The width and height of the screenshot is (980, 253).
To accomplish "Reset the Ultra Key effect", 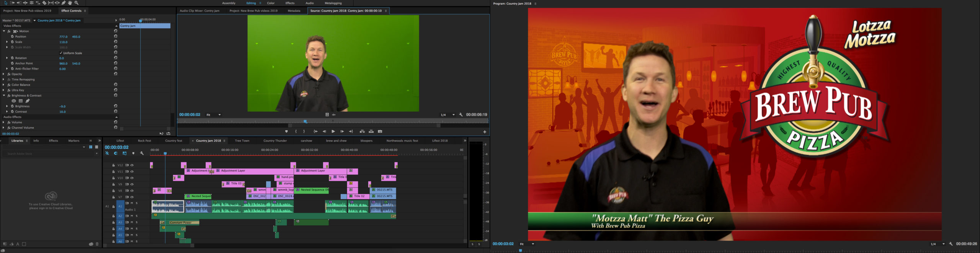I will (115, 90).
